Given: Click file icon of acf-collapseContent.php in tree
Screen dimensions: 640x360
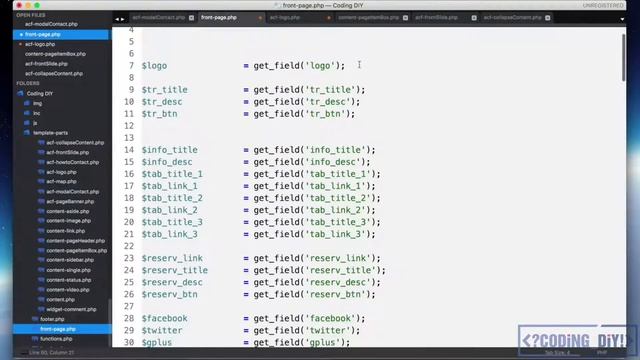Looking at the screenshot, I should click(41, 142).
